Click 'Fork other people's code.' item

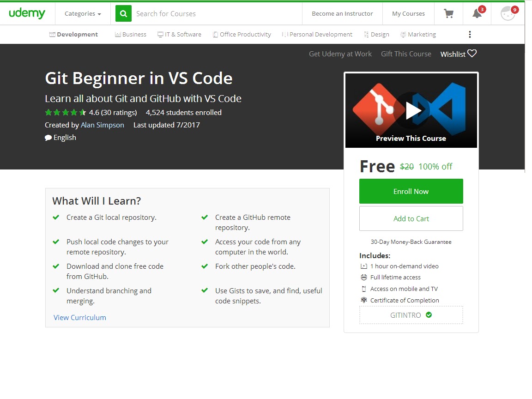pos(255,266)
